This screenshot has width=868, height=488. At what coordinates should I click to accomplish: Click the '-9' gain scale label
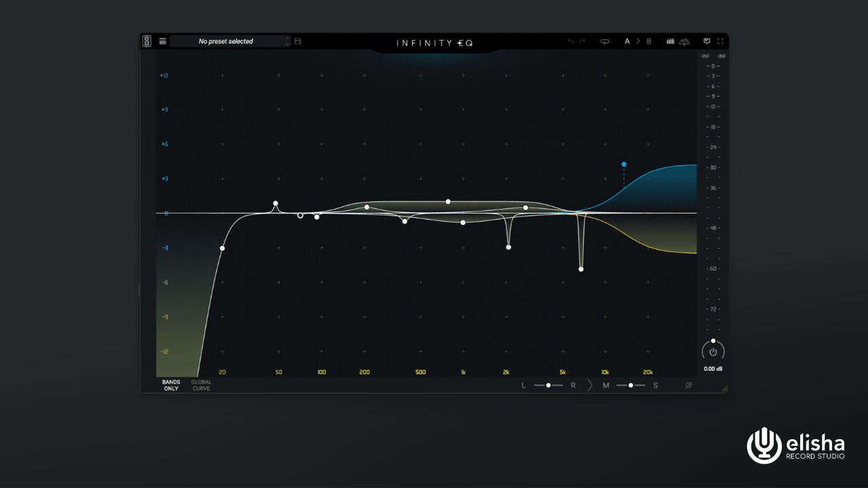(165, 317)
